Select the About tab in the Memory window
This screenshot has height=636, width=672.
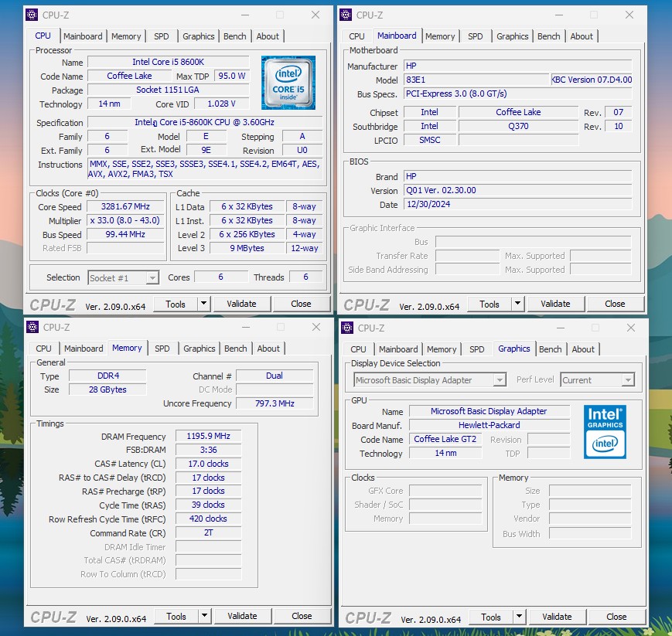coord(268,349)
